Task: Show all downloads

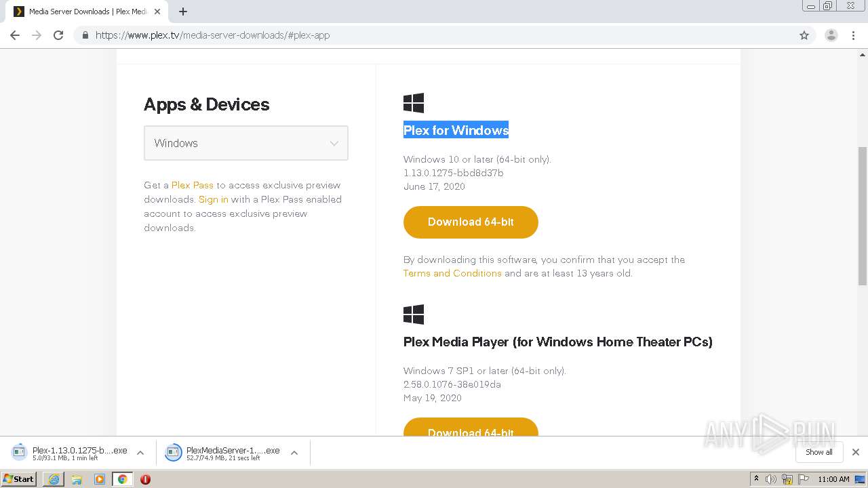Action: tap(819, 452)
